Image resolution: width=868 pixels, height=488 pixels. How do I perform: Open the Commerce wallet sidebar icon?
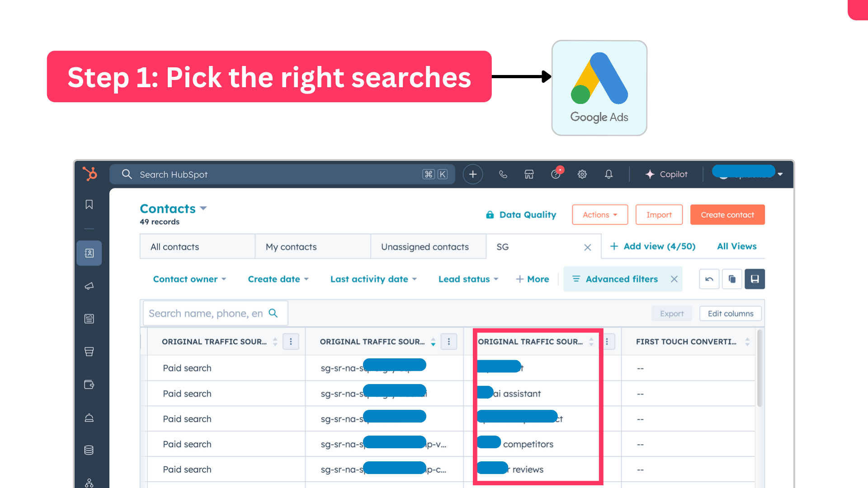pos(89,385)
